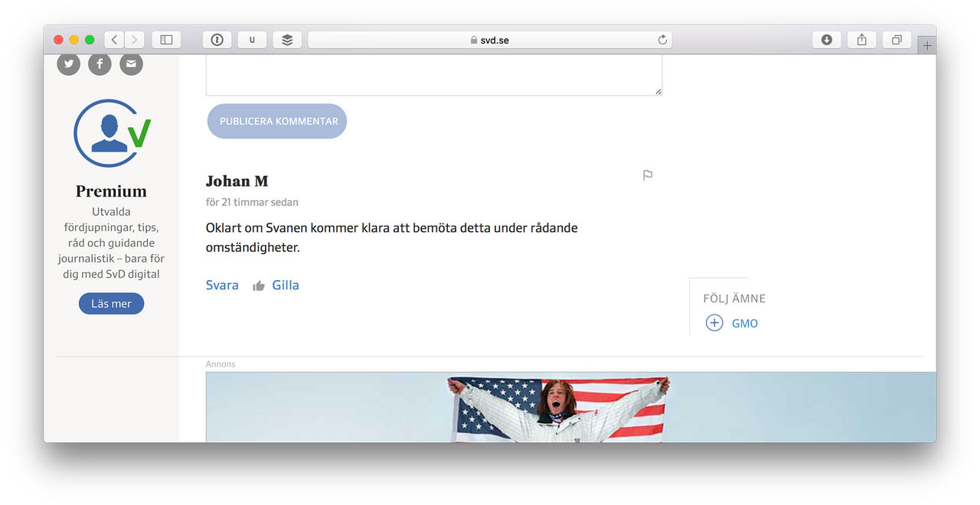This screenshot has width=980, height=505.
Task: Click the svd.se address bar
Action: [x=490, y=40]
